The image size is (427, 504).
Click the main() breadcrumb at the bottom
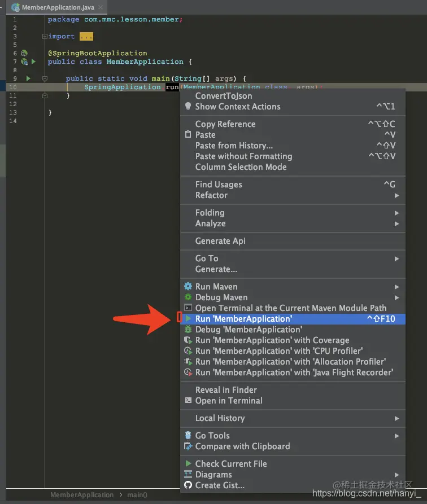pyautogui.click(x=137, y=494)
